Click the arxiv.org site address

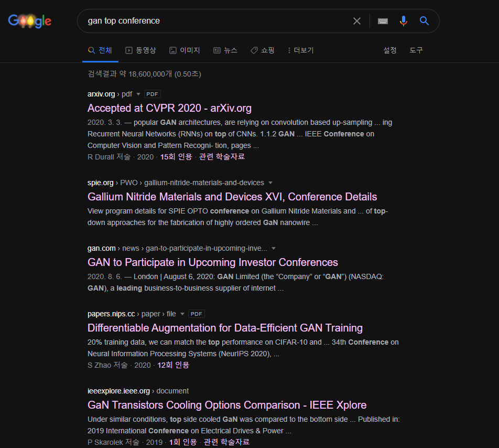[x=101, y=94]
